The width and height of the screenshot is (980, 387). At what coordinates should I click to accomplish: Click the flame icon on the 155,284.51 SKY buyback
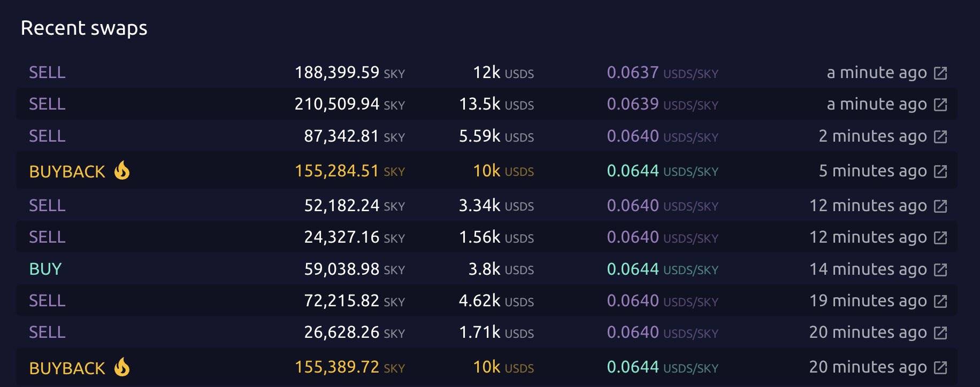[x=122, y=171]
